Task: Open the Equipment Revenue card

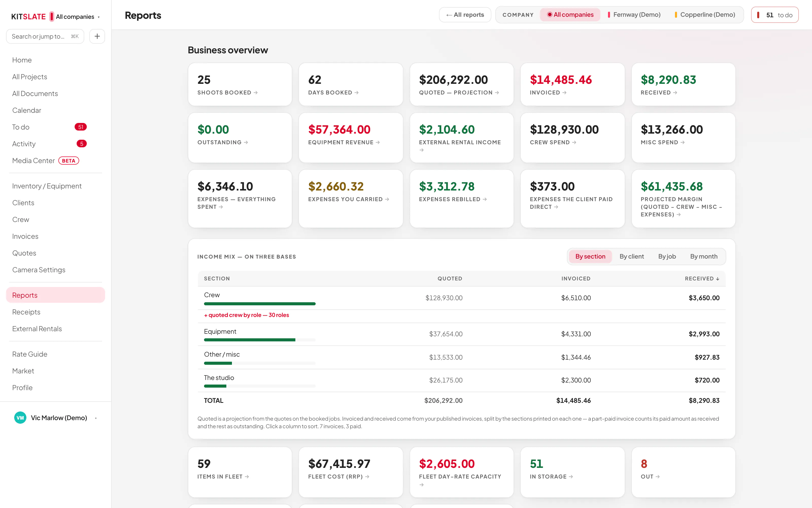Action: pos(351,138)
